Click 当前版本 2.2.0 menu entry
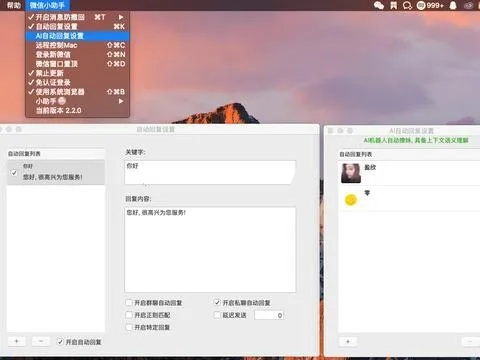Image resolution: width=480 pixels, height=360 pixels. [x=77, y=110]
